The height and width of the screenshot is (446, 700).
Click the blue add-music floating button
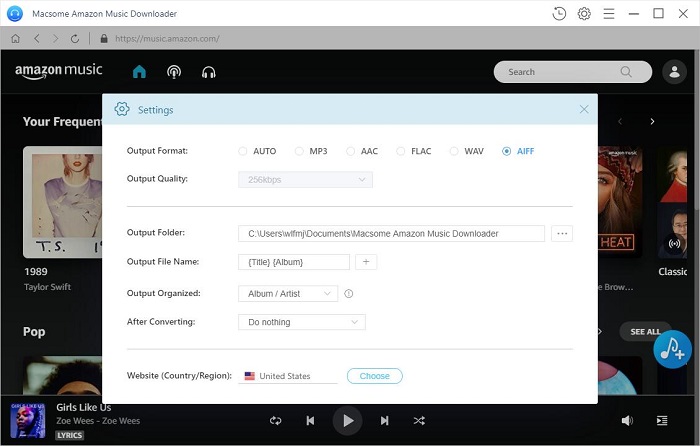pyautogui.click(x=672, y=349)
